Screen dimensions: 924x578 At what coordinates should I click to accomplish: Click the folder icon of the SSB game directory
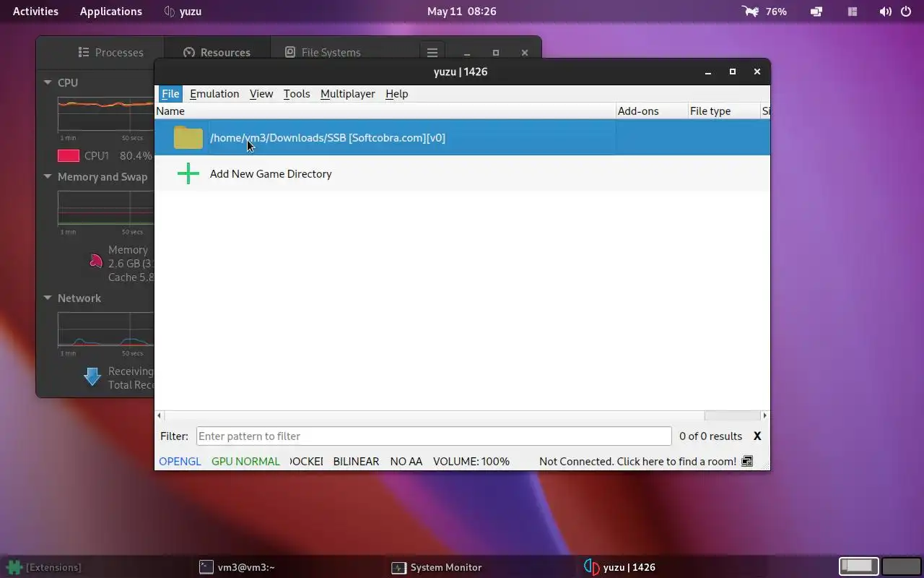tap(188, 137)
